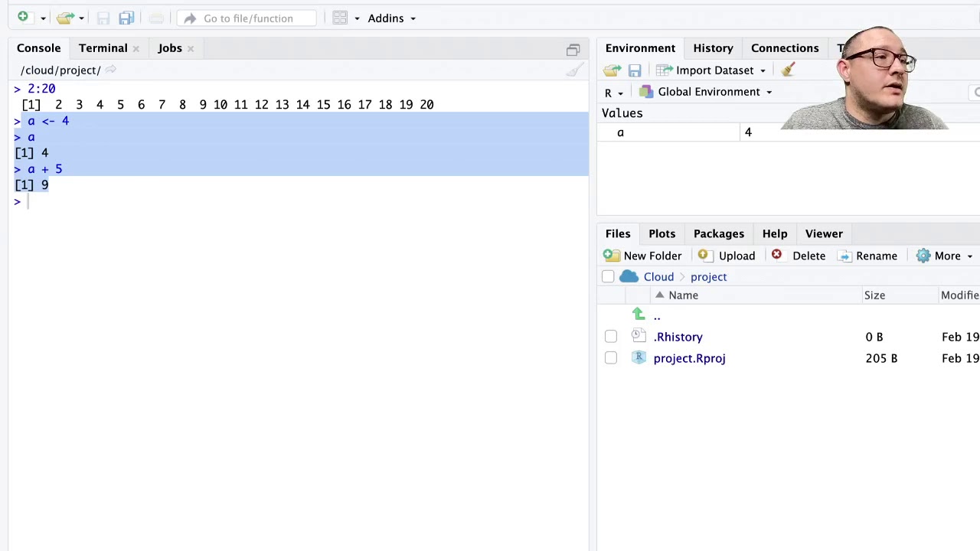
Task: Switch to the Plots tab
Action: 662,233
